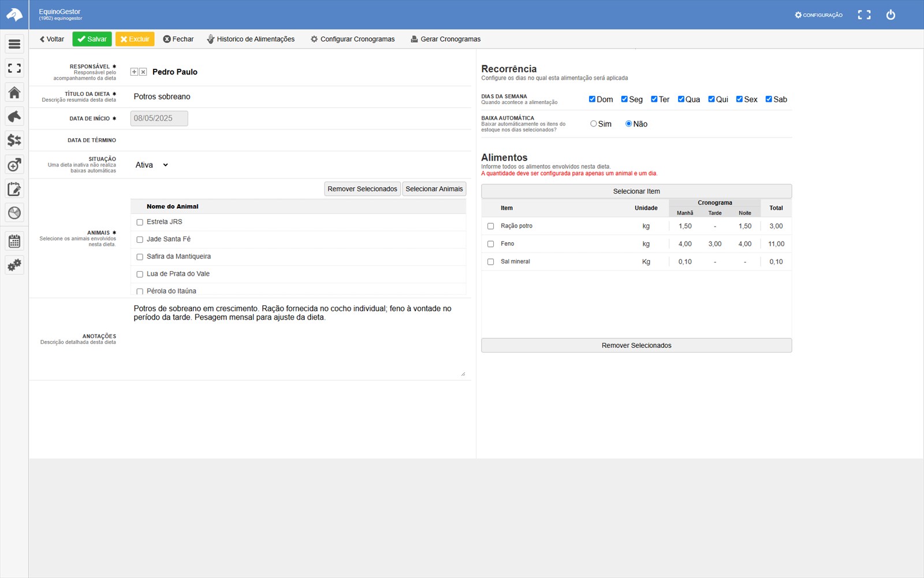Image resolution: width=924 pixels, height=578 pixels.
Task: Click the power logout icon
Action: coord(891,14)
